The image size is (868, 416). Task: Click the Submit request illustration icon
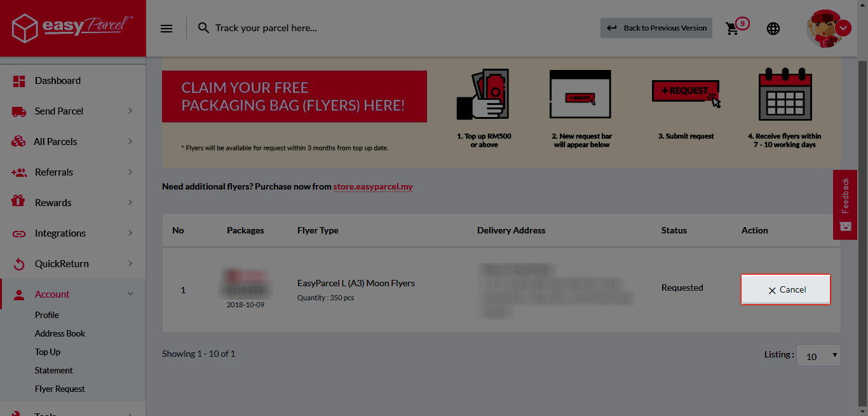686,94
